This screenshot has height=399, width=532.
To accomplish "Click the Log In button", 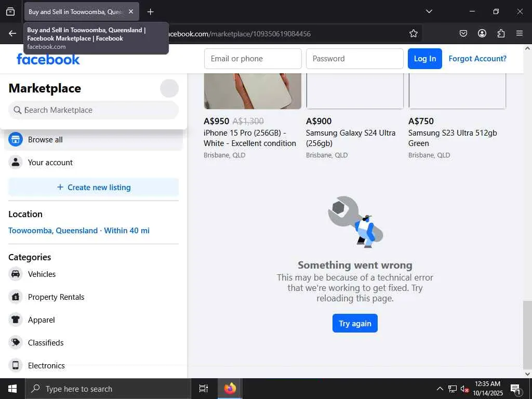I will pyautogui.click(x=425, y=59).
